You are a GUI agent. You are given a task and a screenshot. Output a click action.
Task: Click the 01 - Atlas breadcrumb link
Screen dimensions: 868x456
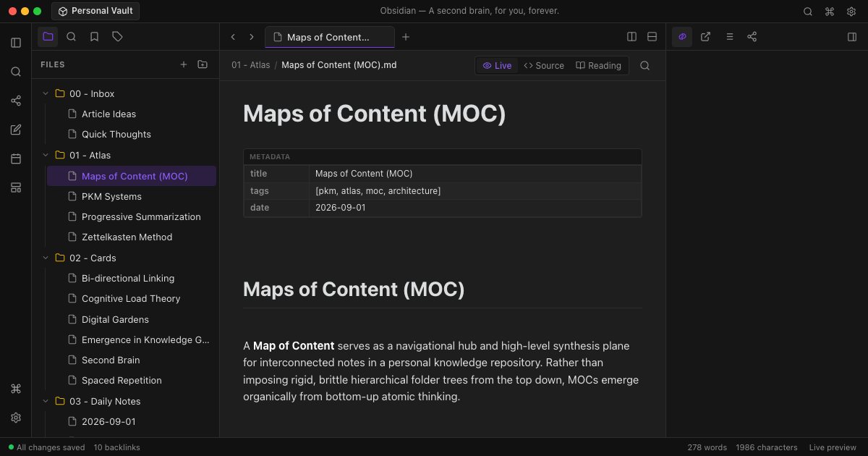(251, 65)
